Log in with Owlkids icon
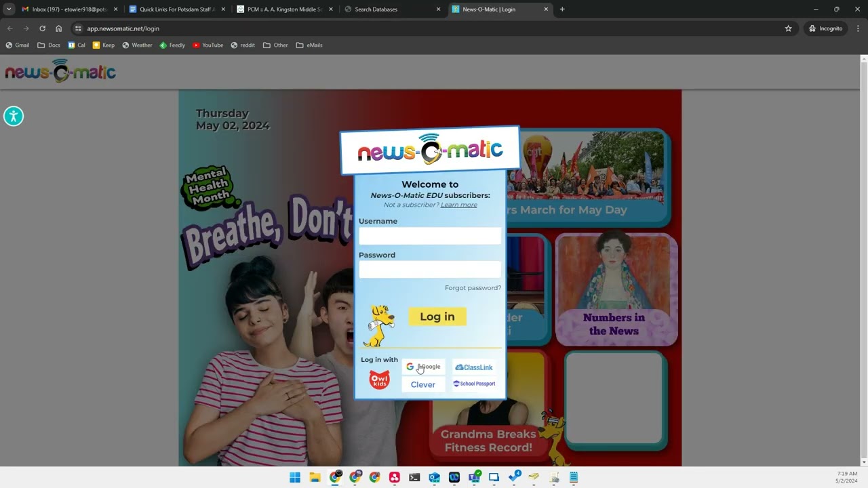The image size is (868, 488). click(380, 380)
